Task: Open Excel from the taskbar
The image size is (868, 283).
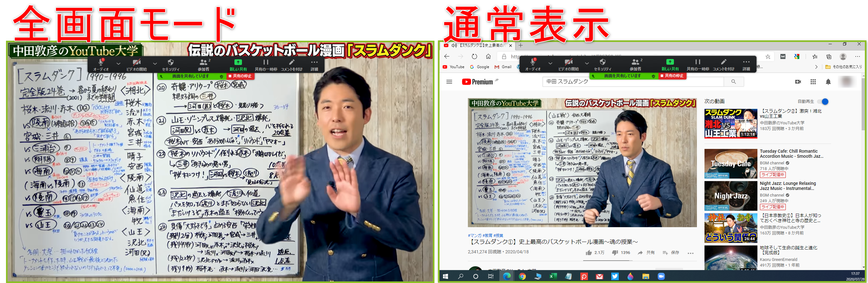Action: click(x=553, y=276)
